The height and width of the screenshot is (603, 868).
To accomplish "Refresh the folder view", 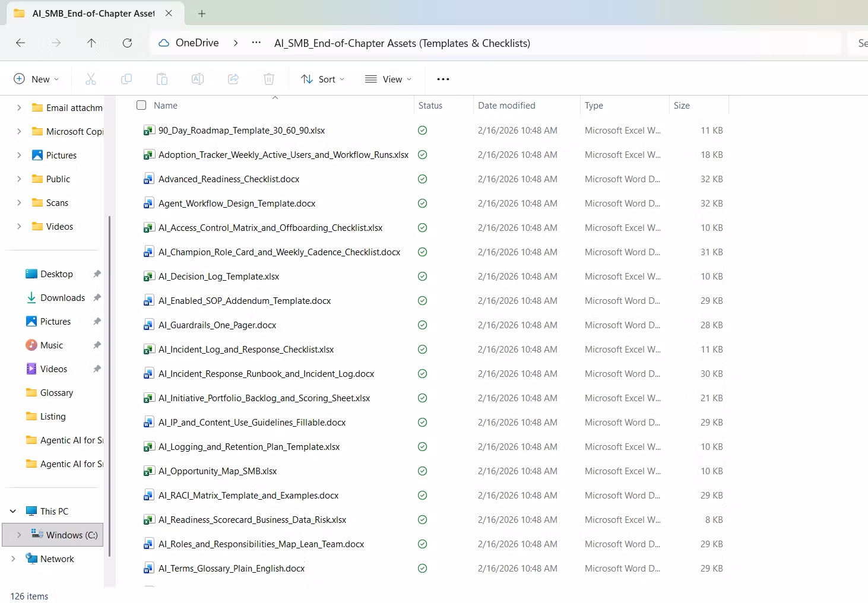I will click(127, 43).
